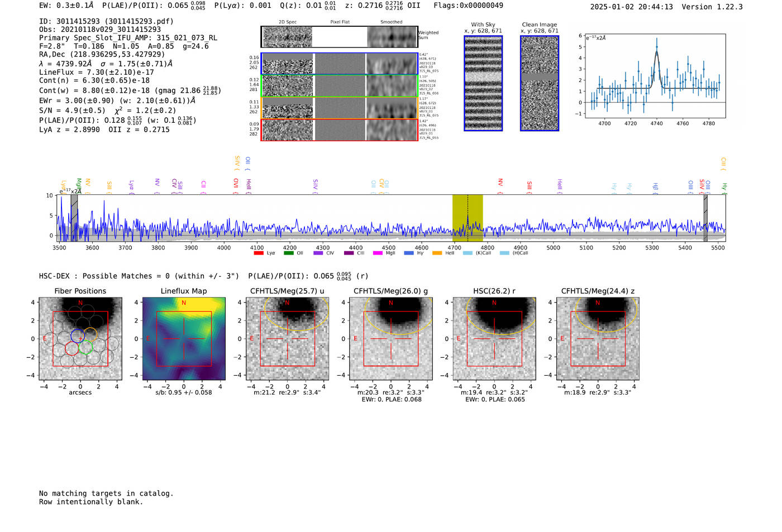This screenshot has width=782, height=532.
Task: Open the Clean Image panel
Action: pyautogui.click(x=540, y=83)
